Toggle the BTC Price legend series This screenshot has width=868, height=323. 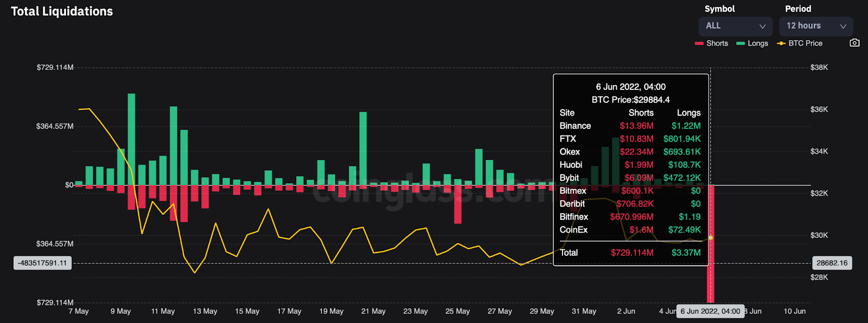[x=800, y=43]
